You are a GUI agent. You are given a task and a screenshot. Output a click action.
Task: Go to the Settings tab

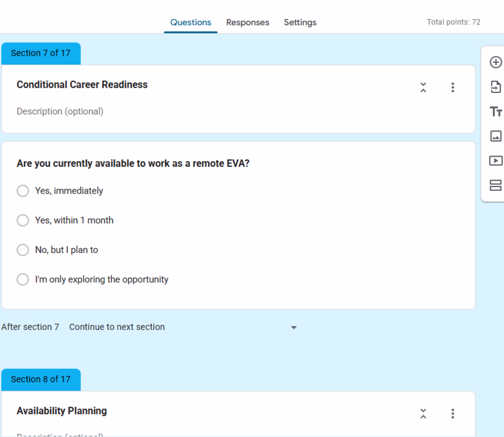pyautogui.click(x=300, y=22)
